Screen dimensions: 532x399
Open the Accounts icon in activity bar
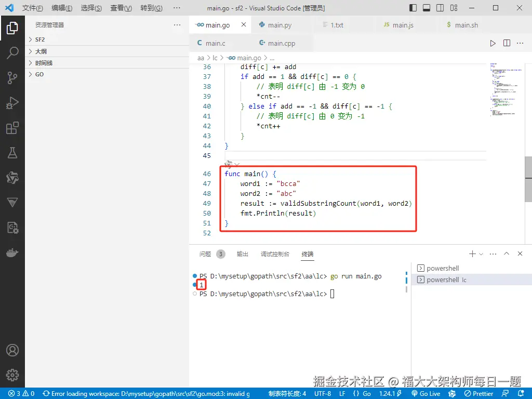[12, 350]
